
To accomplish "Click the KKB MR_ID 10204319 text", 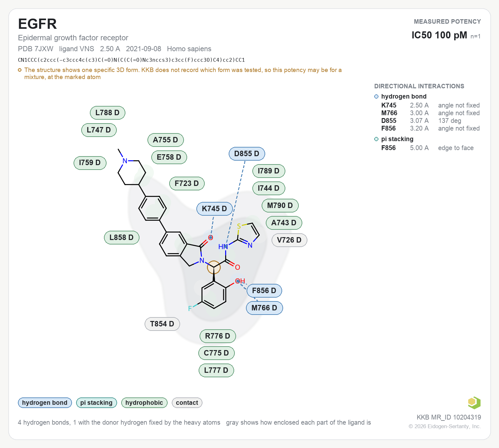I will (449, 417).
